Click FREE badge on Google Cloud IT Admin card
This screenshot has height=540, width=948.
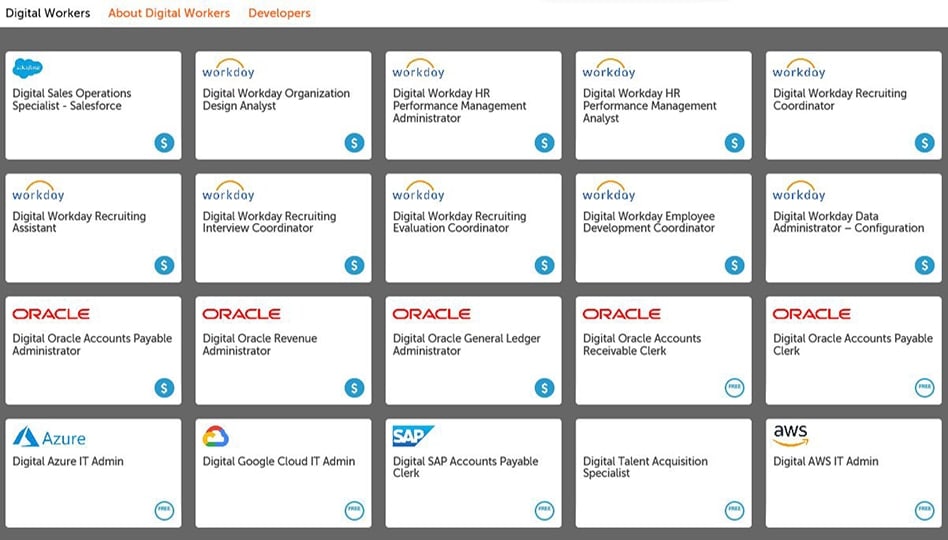354,510
